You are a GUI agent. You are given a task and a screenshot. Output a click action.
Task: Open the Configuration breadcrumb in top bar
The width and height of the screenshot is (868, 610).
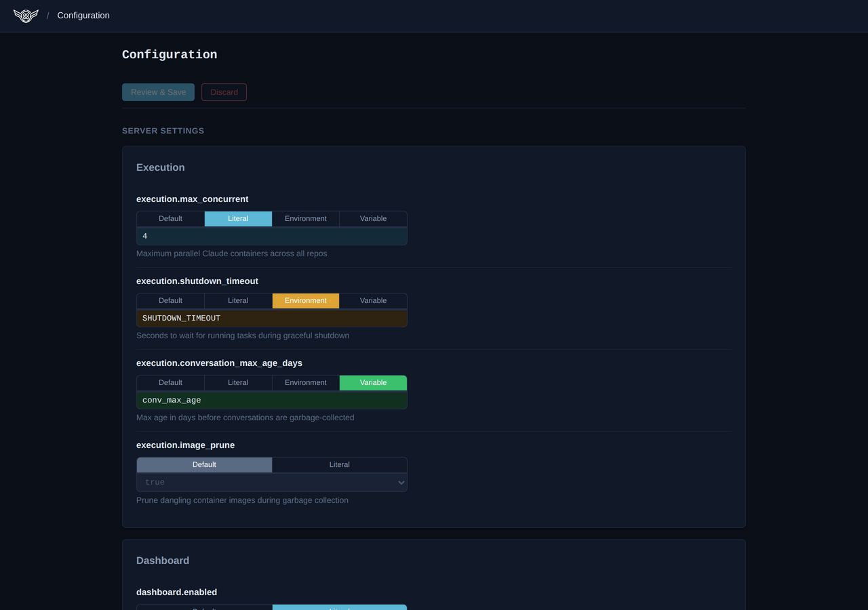83,16
